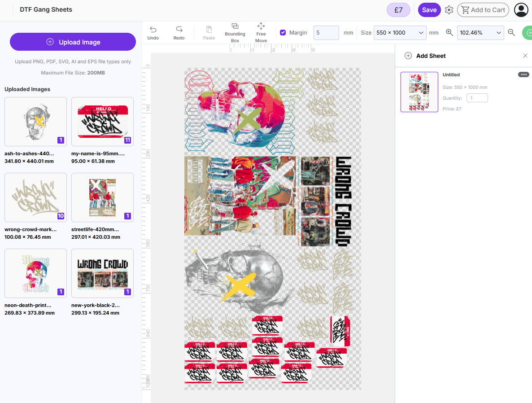The height and width of the screenshot is (403, 532).
Task: Select the my-name-is-95mm image thumbnail
Action: tap(102, 122)
